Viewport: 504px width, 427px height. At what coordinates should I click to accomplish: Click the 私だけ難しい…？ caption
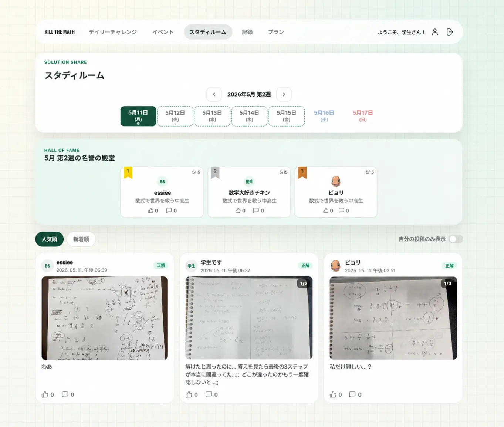coord(351,367)
